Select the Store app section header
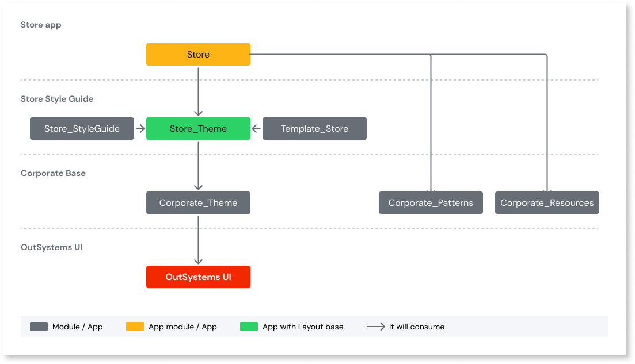The image size is (635, 364). (41, 25)
